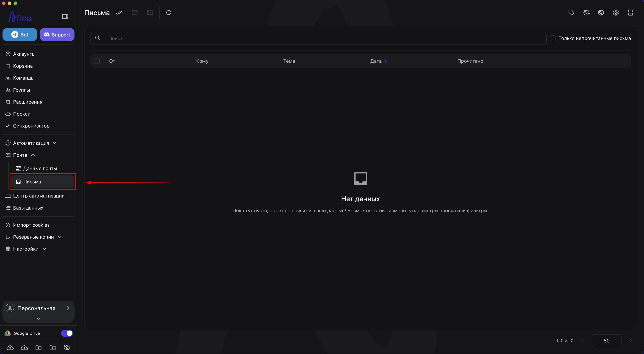Open the tags icon in top toolbar
This screenshot has height=354, width=644.
point(571,13)
